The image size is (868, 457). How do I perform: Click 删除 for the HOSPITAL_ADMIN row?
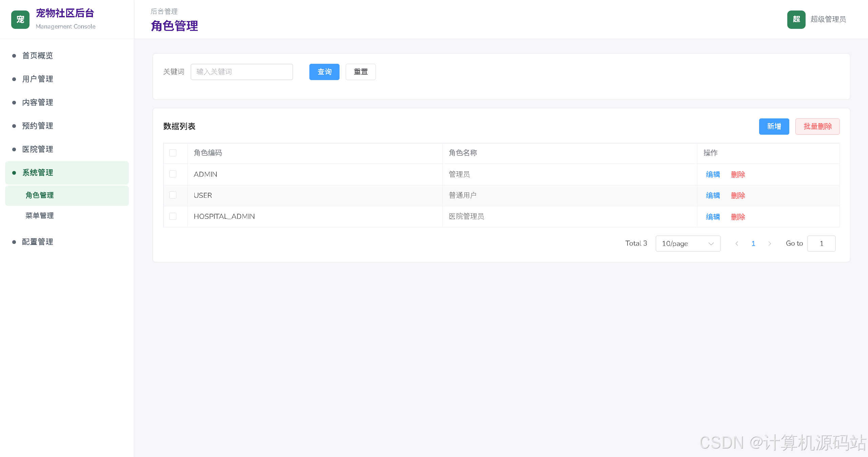pyautogui.click(x=738, y=217)
